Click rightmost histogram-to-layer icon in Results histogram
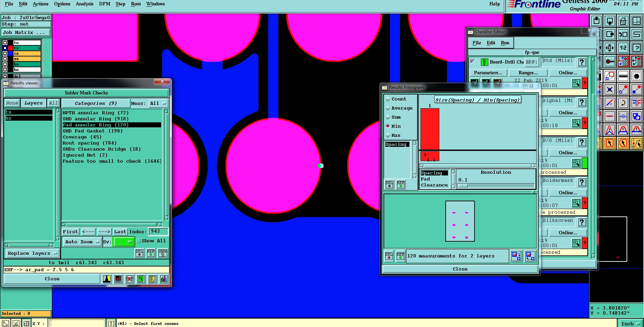Image resolution: width=644 pixels, height=327 pixels. 530,256
